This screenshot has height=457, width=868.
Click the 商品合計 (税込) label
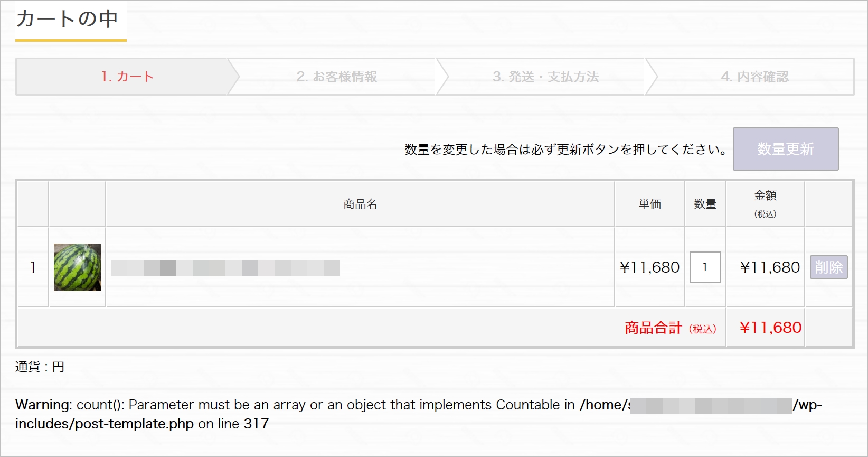671,328
